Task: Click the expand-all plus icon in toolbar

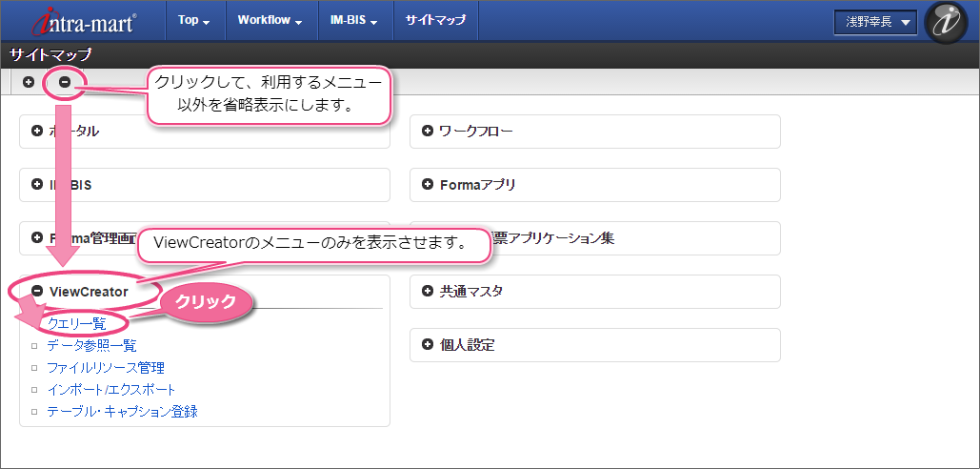Action: point(29,82)
